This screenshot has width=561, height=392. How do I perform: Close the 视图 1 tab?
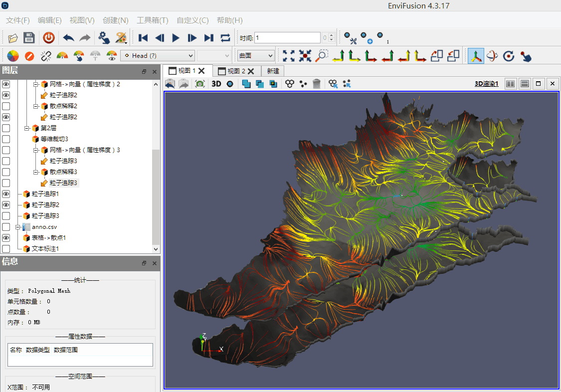coord(201,71)
